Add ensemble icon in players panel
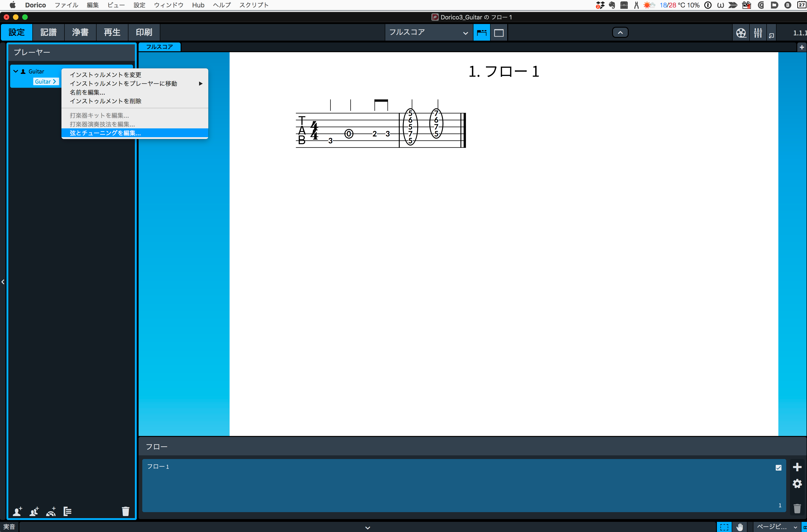The image size is (807, 532). pyautogui.click(x=51, y=511)
